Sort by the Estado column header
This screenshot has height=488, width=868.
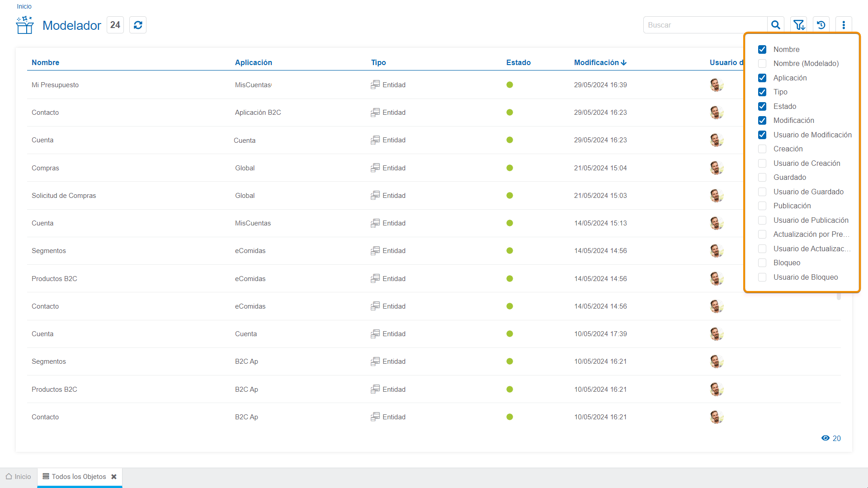pyautogui.click(x=518, y=62)
